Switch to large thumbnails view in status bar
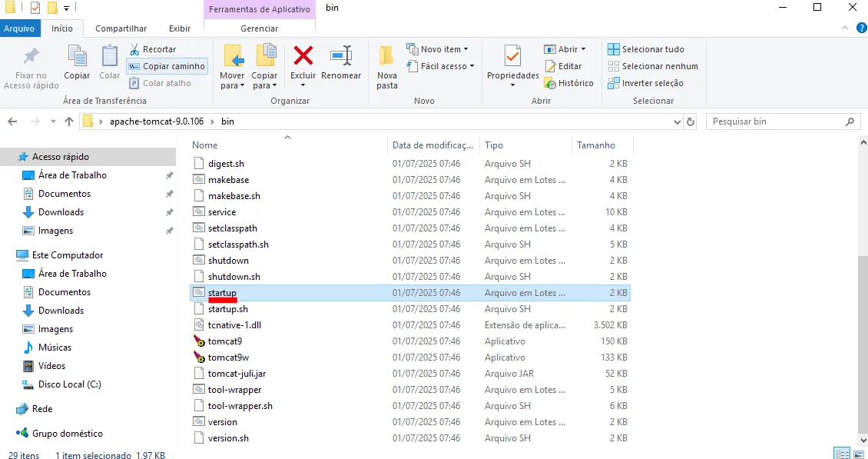This screenshot has width=868, height=459. pos(859,454)
